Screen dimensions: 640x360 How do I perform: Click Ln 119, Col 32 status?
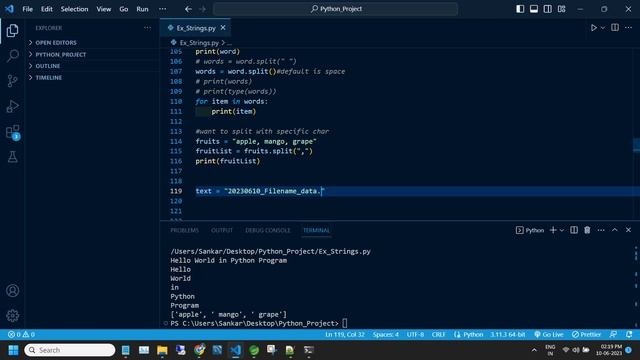pos(345,334)
